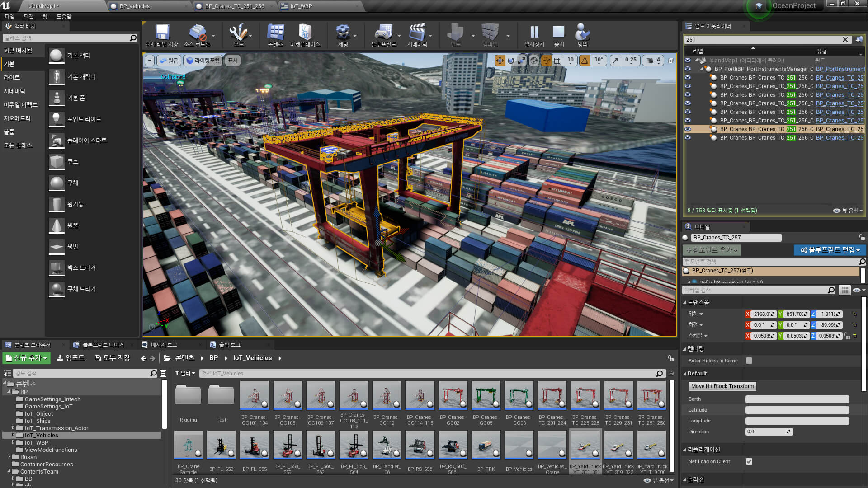The height and width of the screenshot is (488, 868).
Task: Open Content Browser Filters dropdown
Action: point(185,373)
